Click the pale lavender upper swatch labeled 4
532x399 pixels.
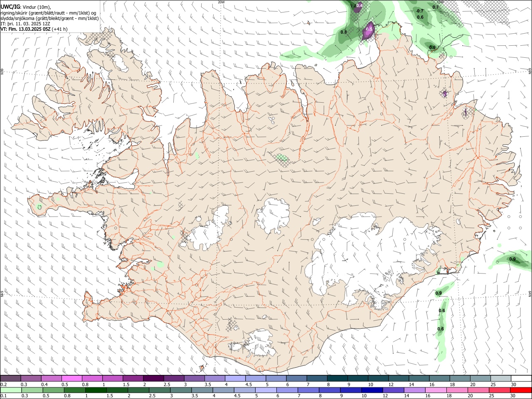(235, 379)
